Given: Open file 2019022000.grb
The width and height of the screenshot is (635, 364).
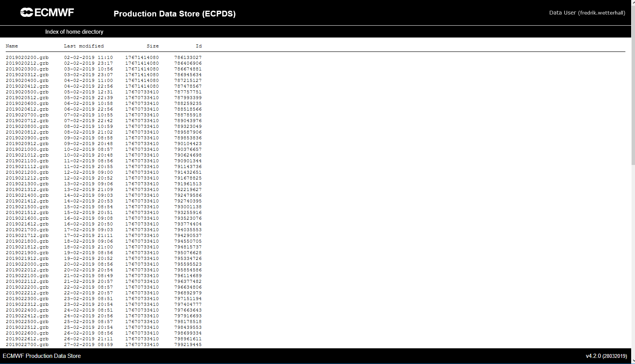Looking at the screenshot, I should pos(27,264).
